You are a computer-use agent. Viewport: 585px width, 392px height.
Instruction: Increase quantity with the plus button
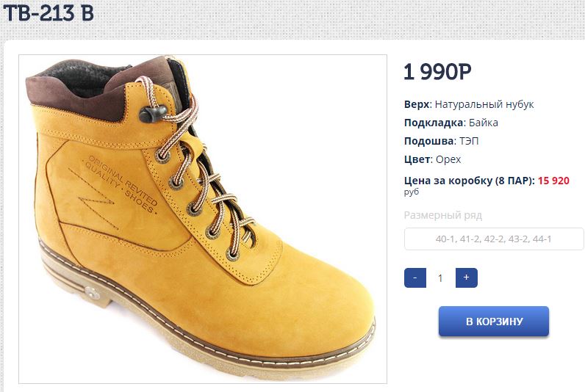(x=467, y=277)
